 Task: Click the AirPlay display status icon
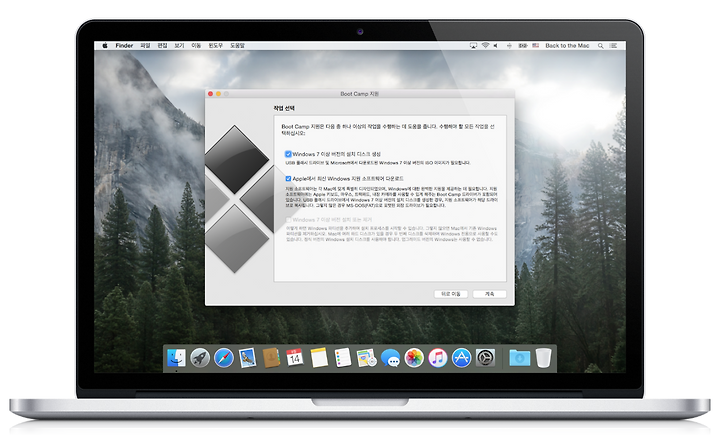[x=473, y=45]
